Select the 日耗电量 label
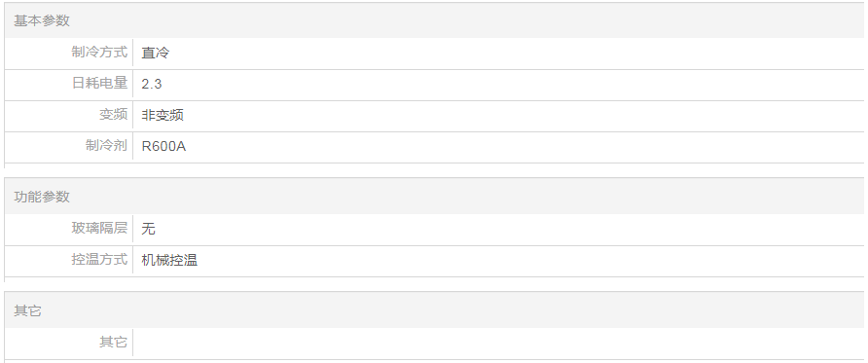 [99, 84]
